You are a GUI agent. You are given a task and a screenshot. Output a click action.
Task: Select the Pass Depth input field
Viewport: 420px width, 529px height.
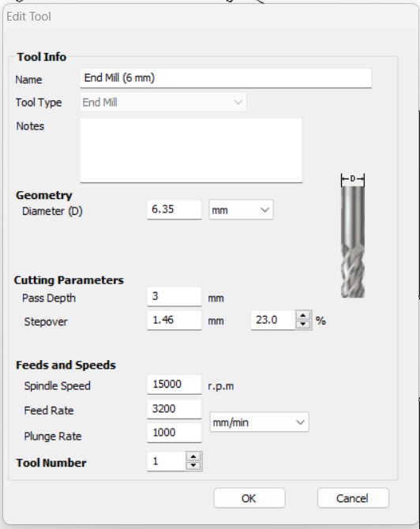click(174, 297)
